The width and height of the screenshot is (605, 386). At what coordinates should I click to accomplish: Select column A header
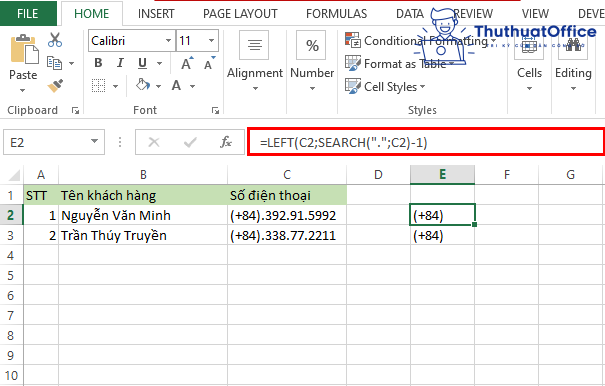pyautogui.click(x=41, y=175)
